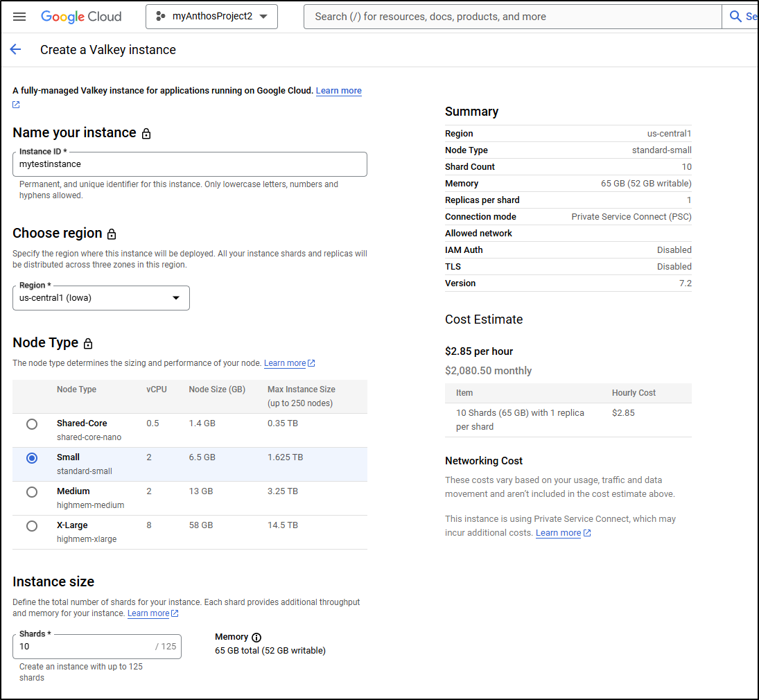The height and width of the screenshot is (700, 759).
Task: Click the 'Create a Valkey instance' title
Action: (108, 50)
